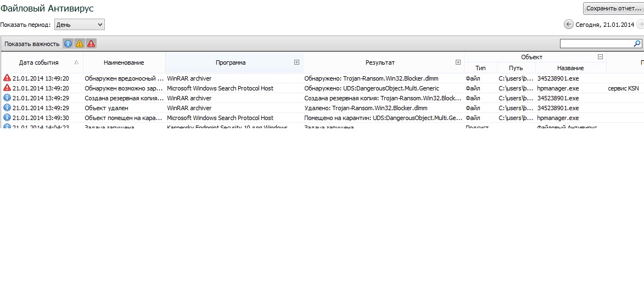Sort by the 'Наименование' column header
Viewport: 644px width, 296px height.
(x=124, y=62)
